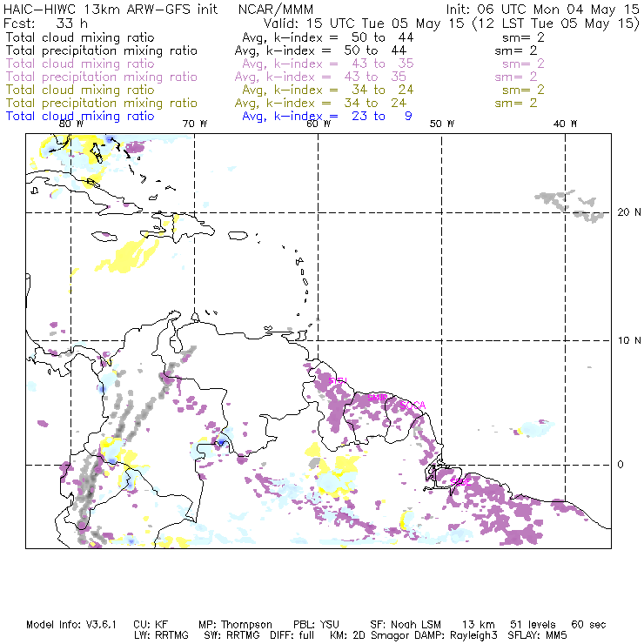This screenshot has width=644, height=644.
Task: Click 'Init: 06 UTC Mon 04 May 15'
Action: tap(542, 10)
